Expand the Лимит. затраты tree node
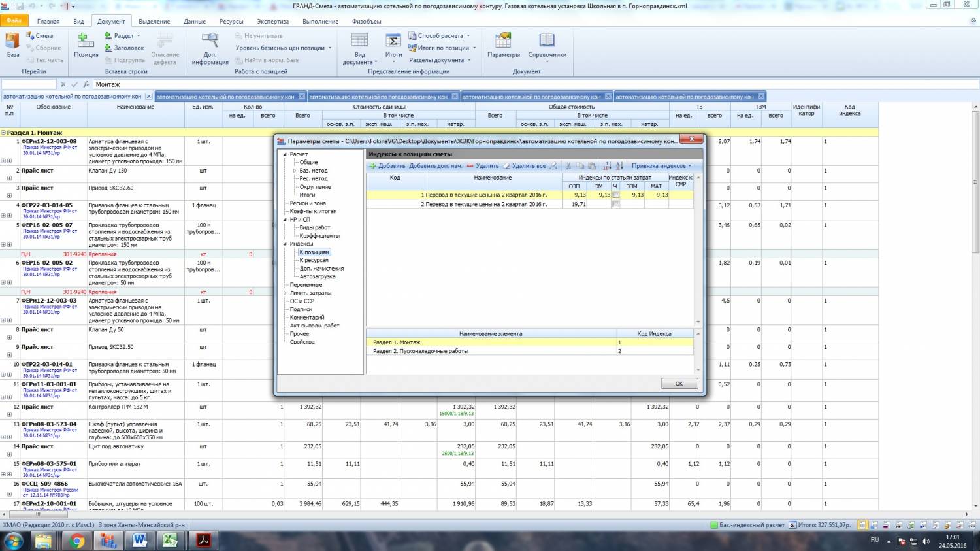 coord(286,293)
